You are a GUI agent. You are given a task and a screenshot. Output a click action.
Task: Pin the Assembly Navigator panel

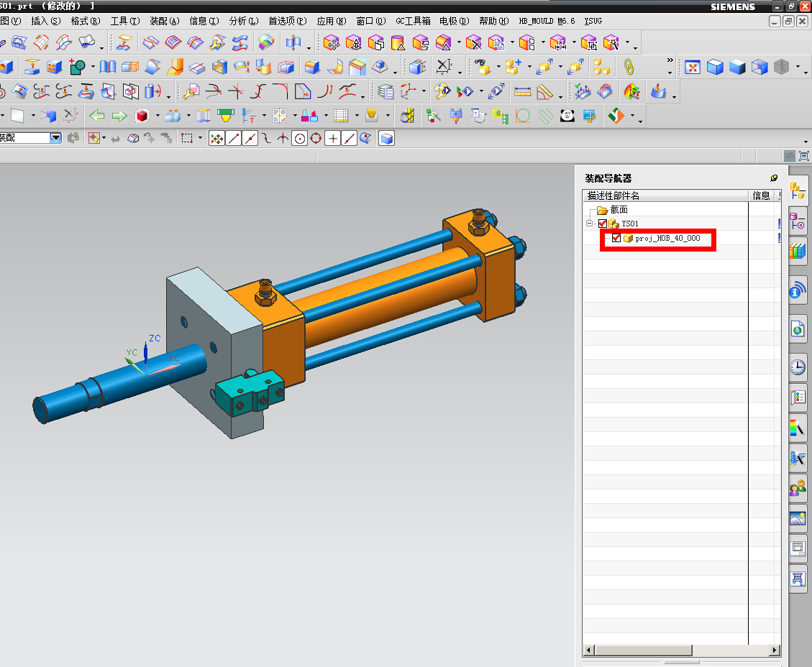pos(774,178)
